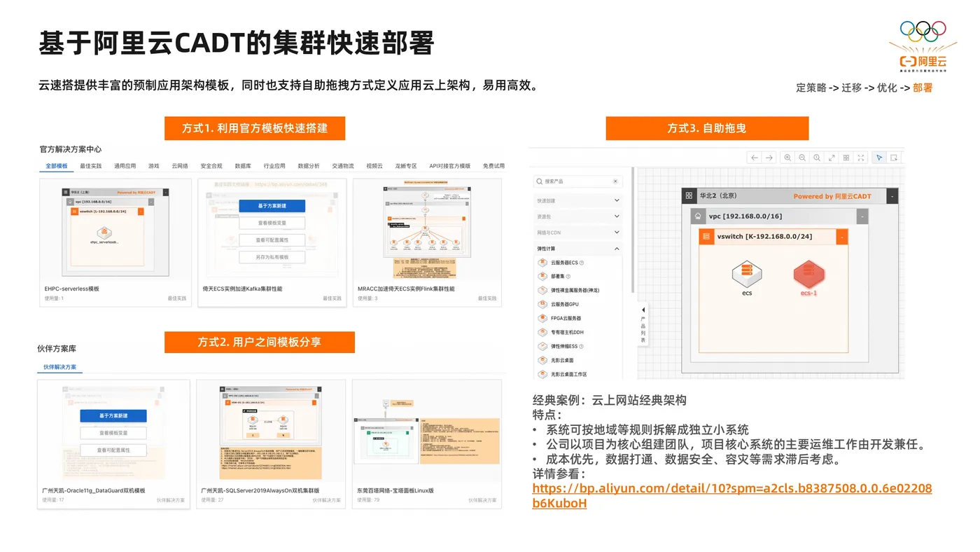
Task: Click 基于方案新建 on Kafka template card
Action: click(x=272, y=206)
